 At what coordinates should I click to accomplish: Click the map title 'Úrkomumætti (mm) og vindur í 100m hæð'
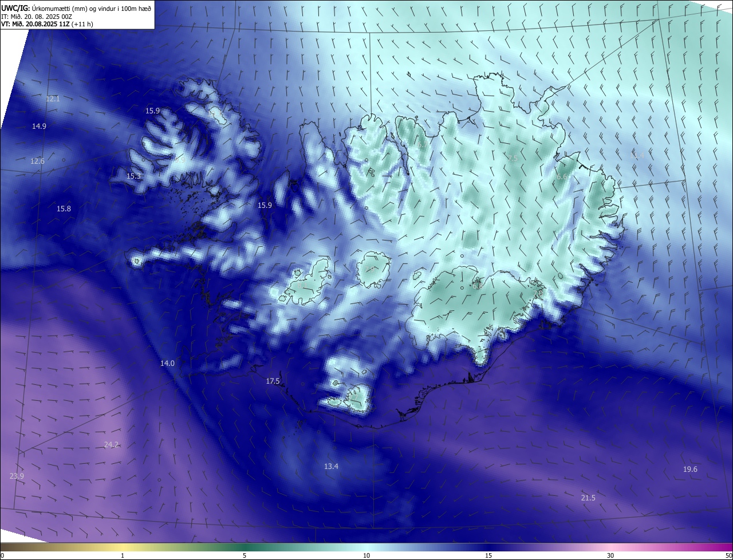click(x=92, y=9)
